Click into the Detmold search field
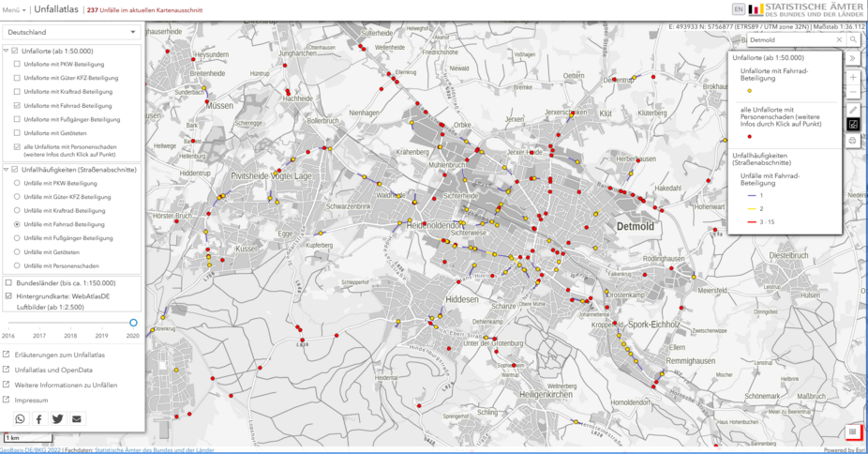 pos(790,39)
